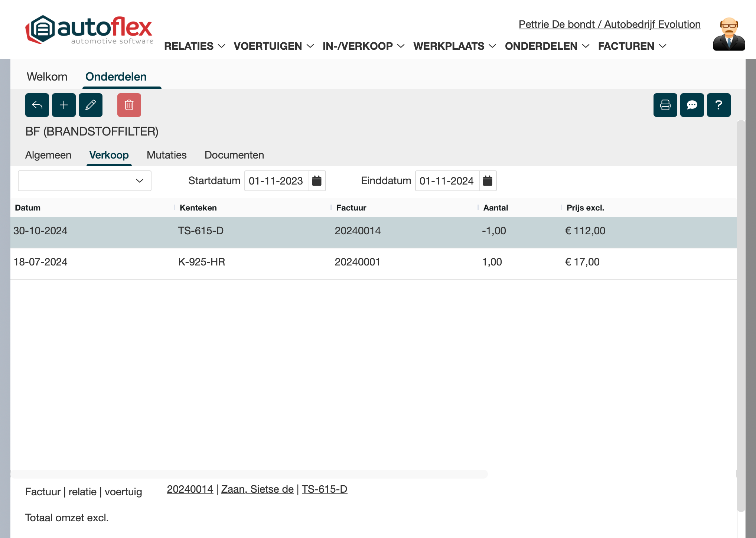This screenshot has width=756, height=538.
Task: Switch to the Mutaties tab
Action: [166, 155]
